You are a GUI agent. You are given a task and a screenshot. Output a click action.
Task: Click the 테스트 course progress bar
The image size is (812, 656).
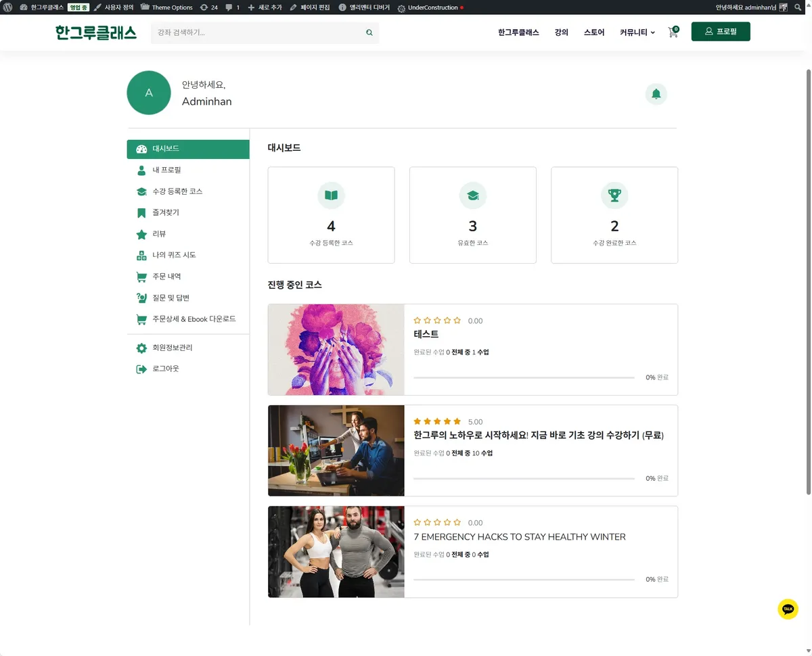[524, 377]
